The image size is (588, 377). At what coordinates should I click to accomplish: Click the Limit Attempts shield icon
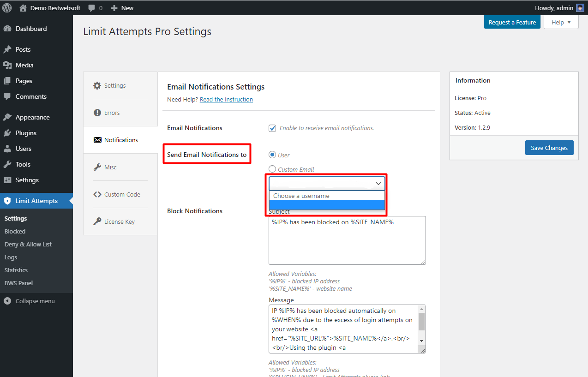7,201
